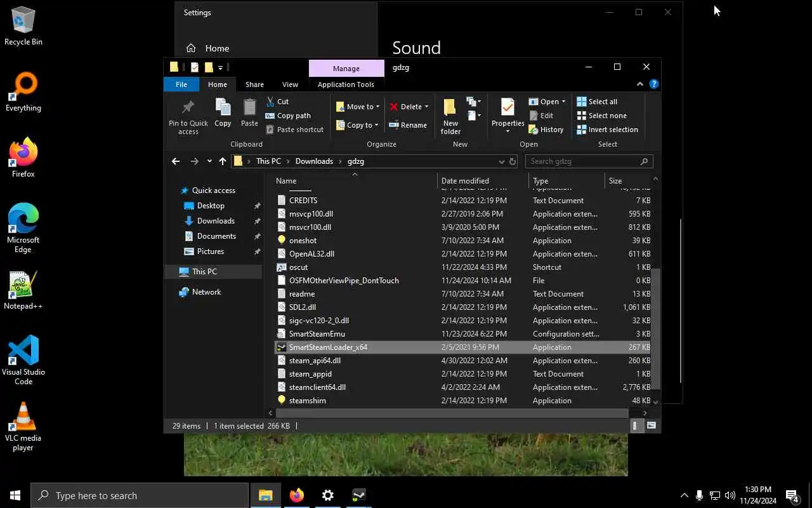
Task: Select SmartSteamEmu configuration file
Action: [463, 334]
